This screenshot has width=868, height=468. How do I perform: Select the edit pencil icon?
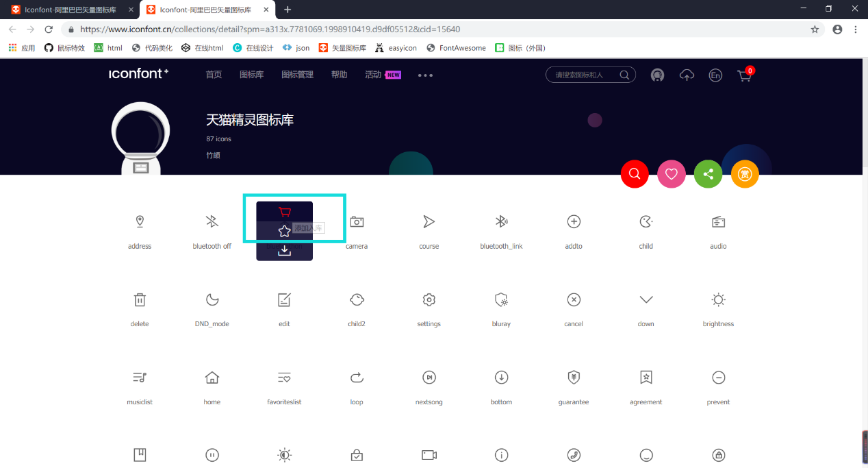click(284, 299)
